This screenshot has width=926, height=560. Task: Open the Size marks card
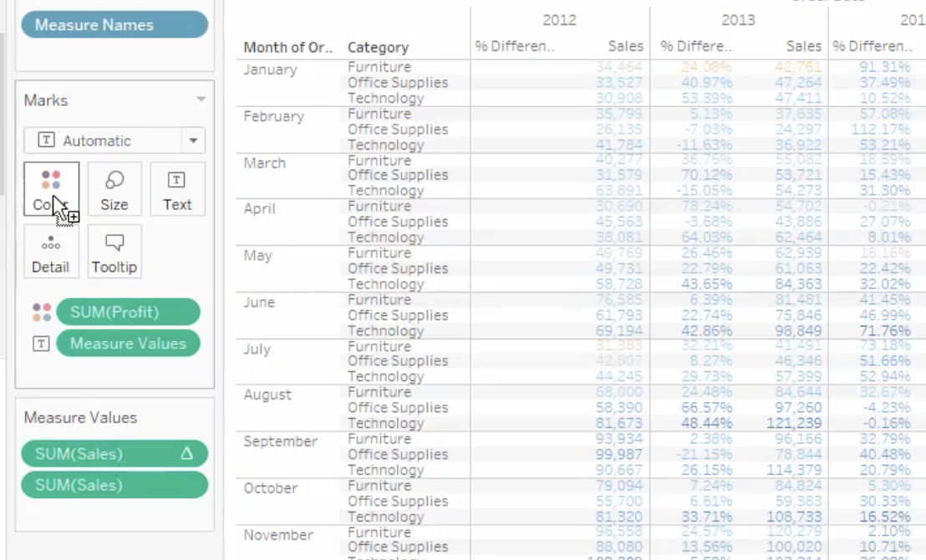(x=114, y=189)
